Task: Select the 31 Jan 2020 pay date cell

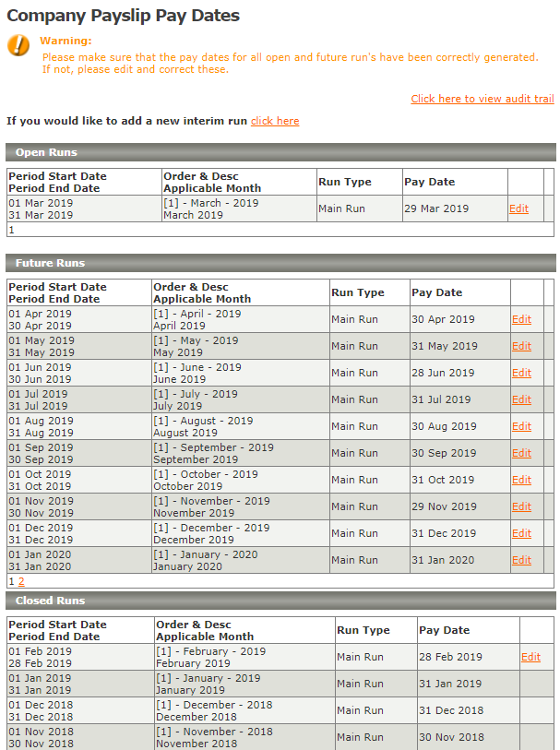Action: (x=460, y=561)
